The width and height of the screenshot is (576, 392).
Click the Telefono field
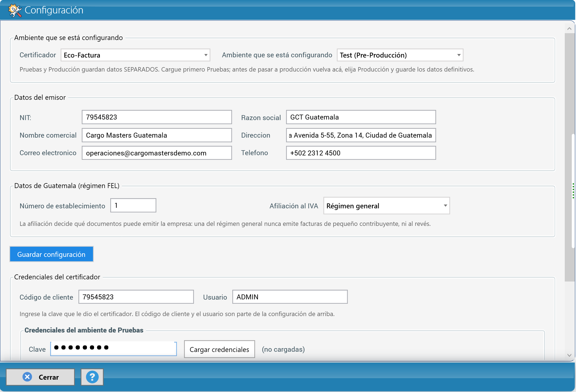[361, 153]
